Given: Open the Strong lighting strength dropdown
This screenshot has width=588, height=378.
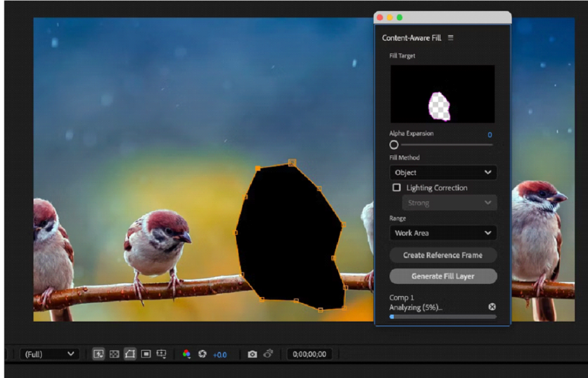Looking at the screenshot, I should 450,202.
